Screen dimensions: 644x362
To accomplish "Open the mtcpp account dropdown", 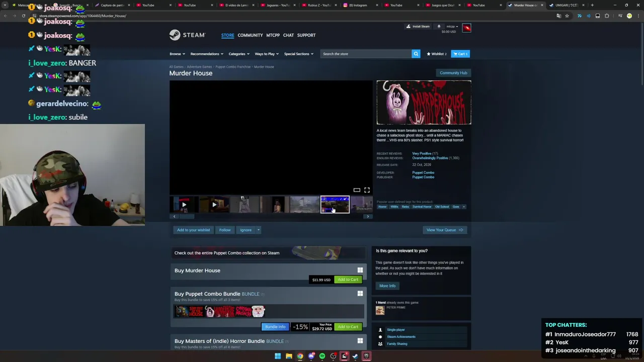I will [x=452, y=26].
